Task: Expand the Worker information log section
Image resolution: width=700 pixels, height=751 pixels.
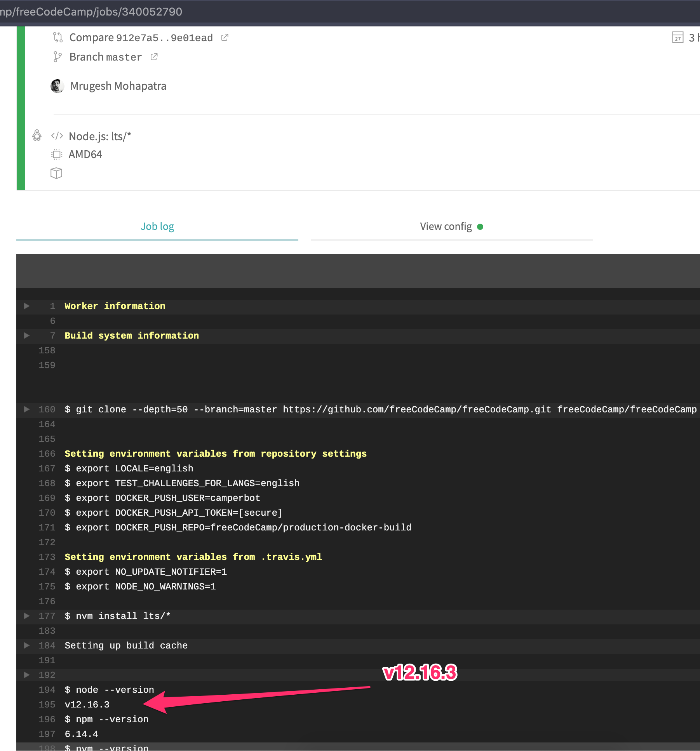Action: [26, 306]
